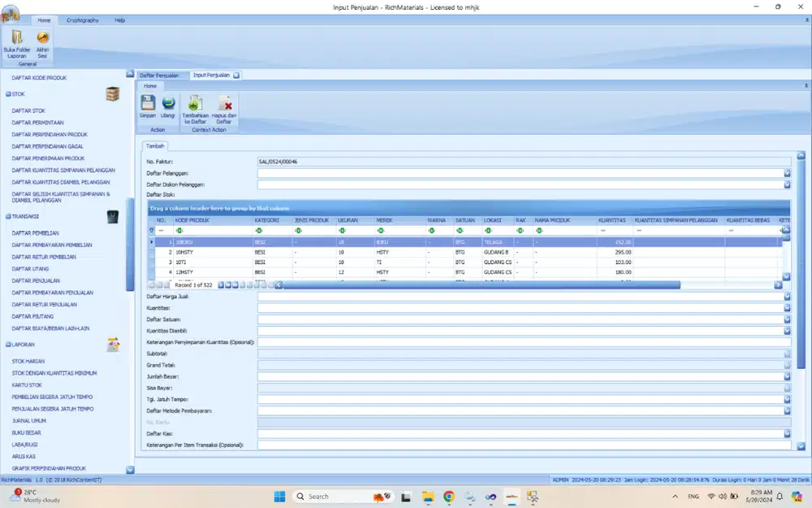This screenshot has width=812, height=508.
Task: Select the Tambah tab
Action: [x=154, y=146]
